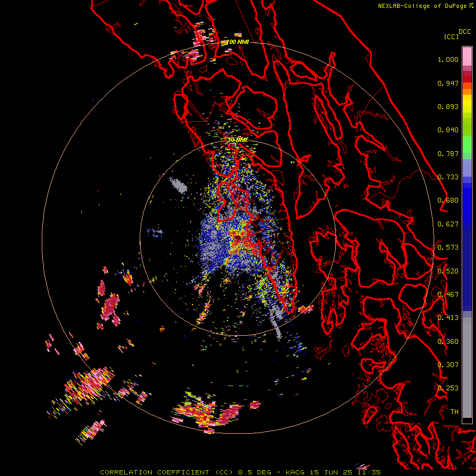Click the 100 NMI range ring label
This screenshot has height=476, width=476.
pyautogui.click(x=237, y=42)
